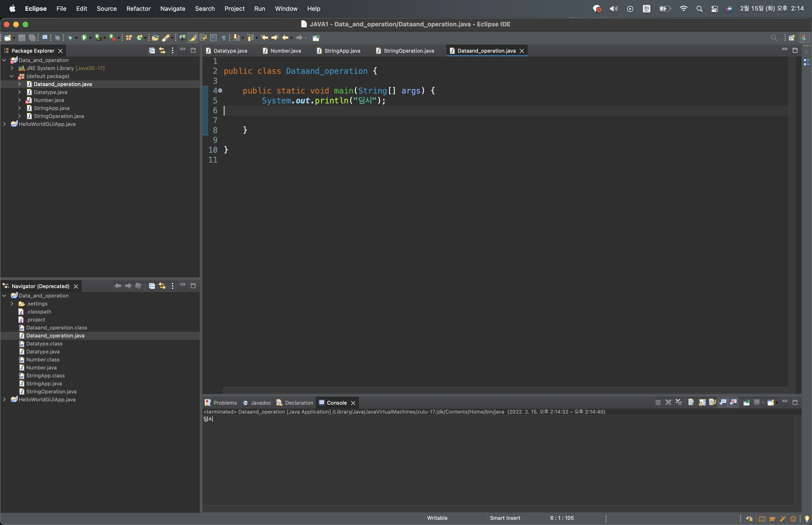This screenshot has height=525, width=812.
Task: Select Number.java in Package Explorer
Action: tap(49, 100)
